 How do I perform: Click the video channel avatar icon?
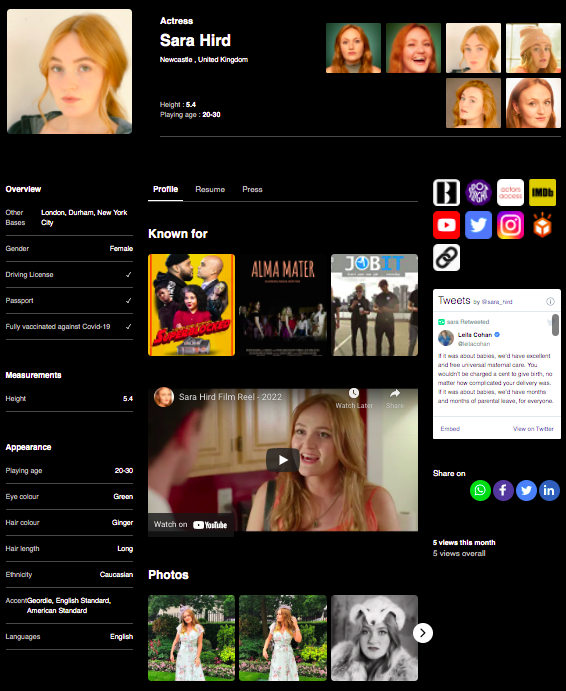point(164,397)
